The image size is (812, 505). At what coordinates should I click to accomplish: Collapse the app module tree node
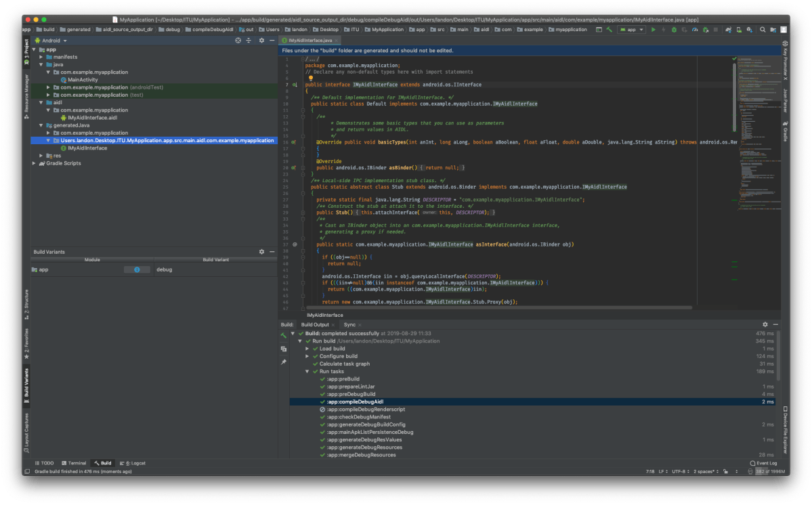pyautogui.click(x=34, y=49)
